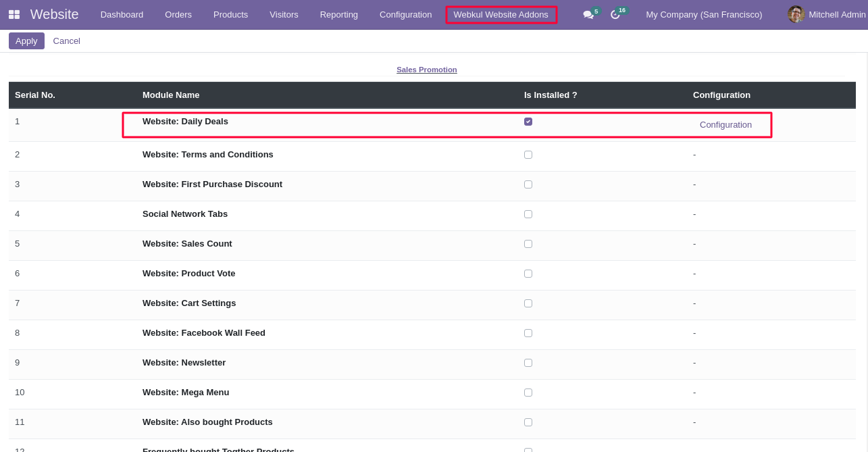Click Mitchell Admin avatar picture

(796, 14)
